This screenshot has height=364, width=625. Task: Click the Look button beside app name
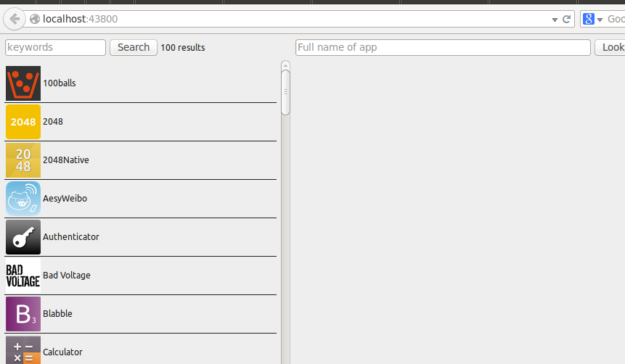(x=610, y=47)
